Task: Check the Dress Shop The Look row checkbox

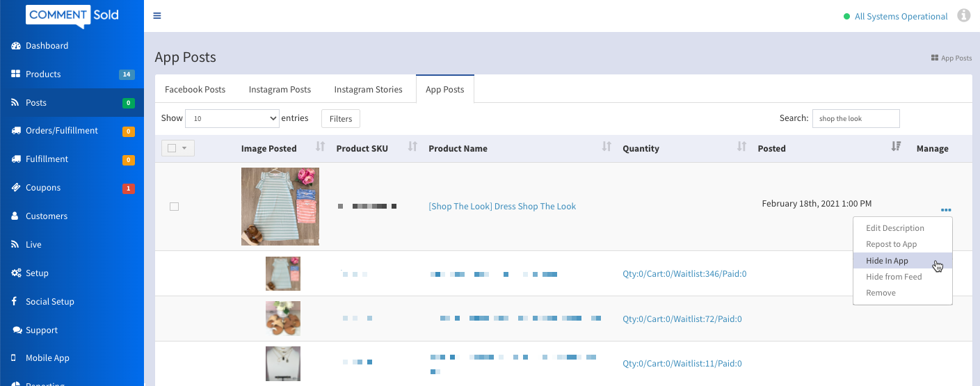Action: 174,207
